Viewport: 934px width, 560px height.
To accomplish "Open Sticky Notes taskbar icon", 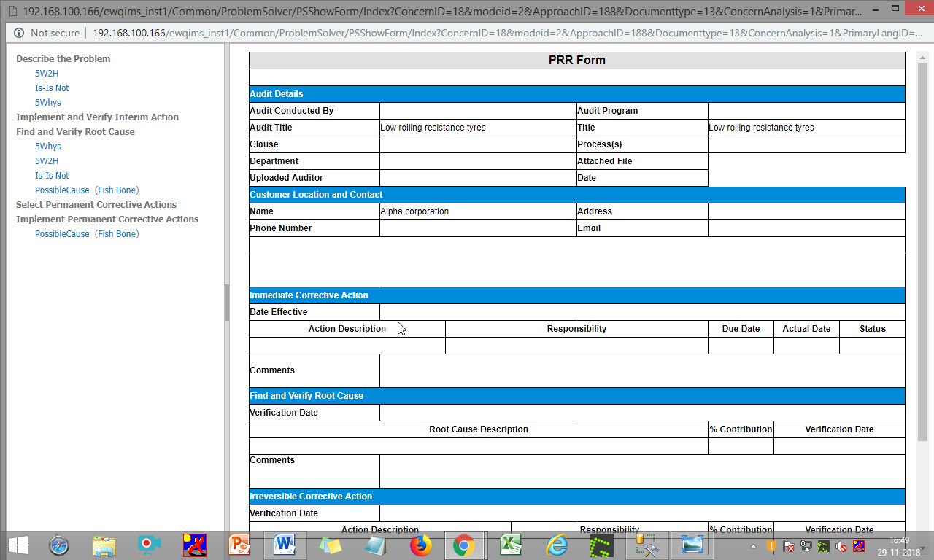I will pyautogui.click(x=330, y=545).
